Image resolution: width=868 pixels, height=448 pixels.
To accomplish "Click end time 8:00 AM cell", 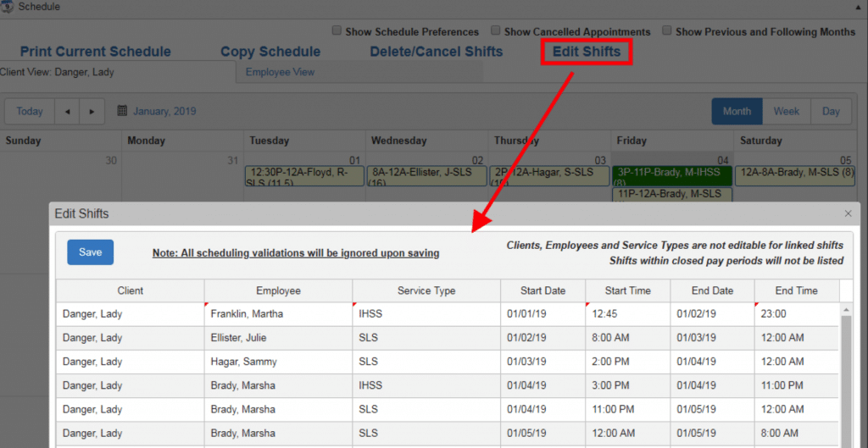I will [x=797, y=433].
